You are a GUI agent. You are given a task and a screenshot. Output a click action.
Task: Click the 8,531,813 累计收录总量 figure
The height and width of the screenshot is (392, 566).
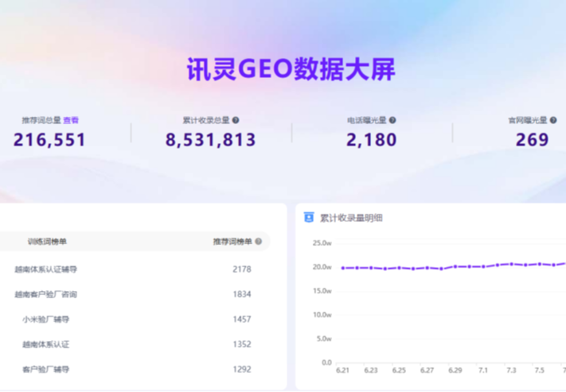coord(210,140)
